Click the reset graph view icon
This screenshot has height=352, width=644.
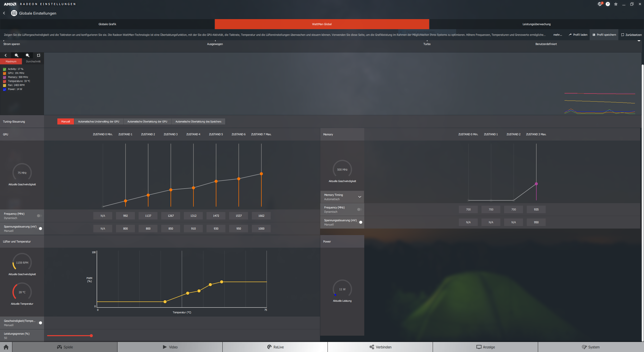(38, 55)
